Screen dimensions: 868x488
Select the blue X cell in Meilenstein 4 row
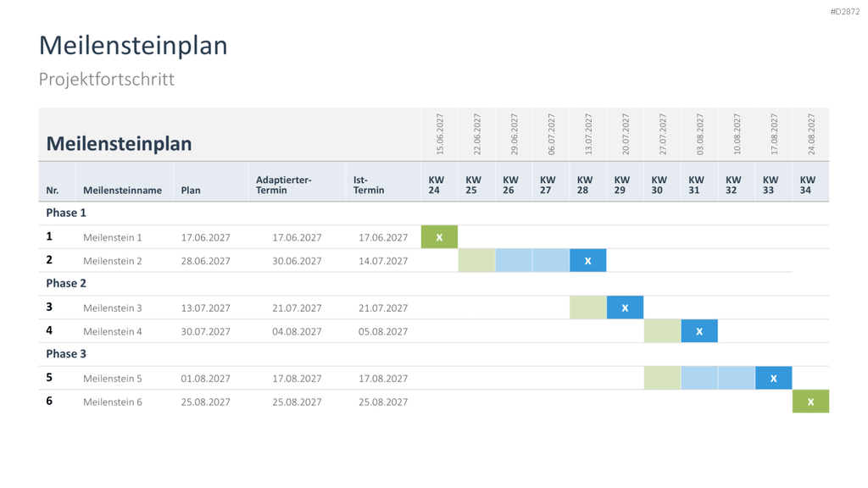click(699, 331)
